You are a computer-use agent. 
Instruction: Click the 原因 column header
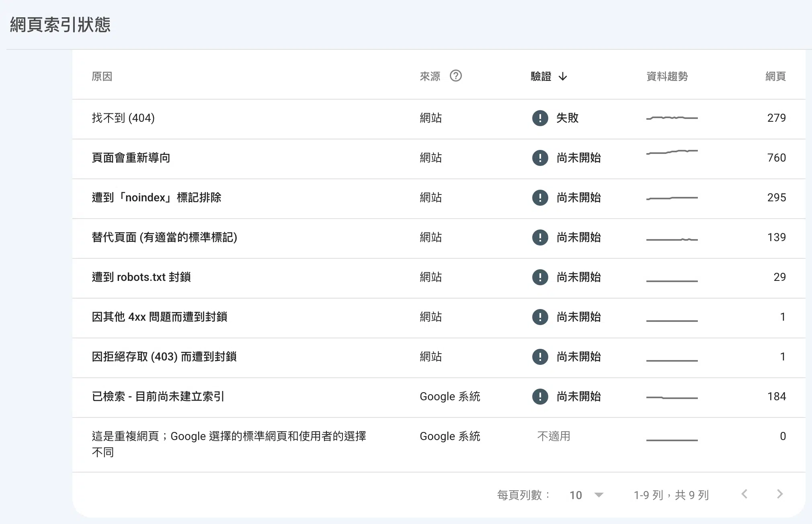pyautogui.click(x=102, y=76)
